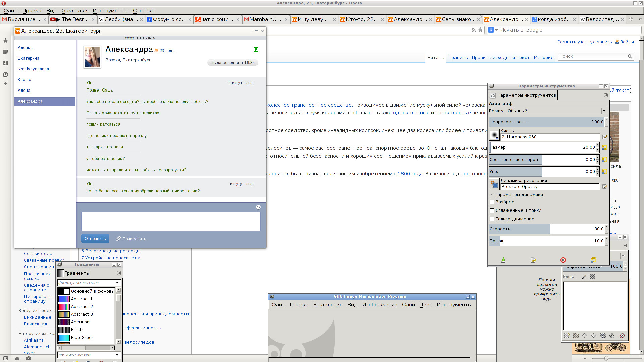The image size is (644, 362).
Task: Enable Только движение checkbox
Action: (492, 219)
